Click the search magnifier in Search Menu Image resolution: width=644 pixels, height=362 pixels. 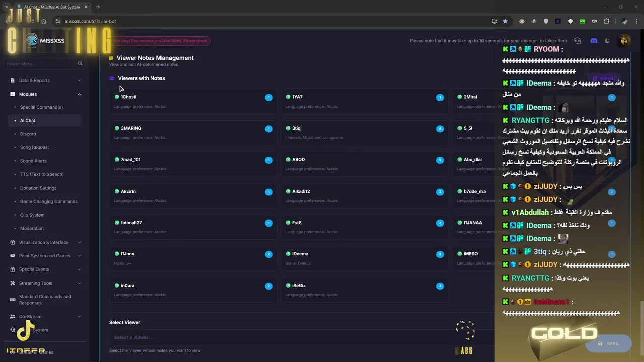coord(80,64)
